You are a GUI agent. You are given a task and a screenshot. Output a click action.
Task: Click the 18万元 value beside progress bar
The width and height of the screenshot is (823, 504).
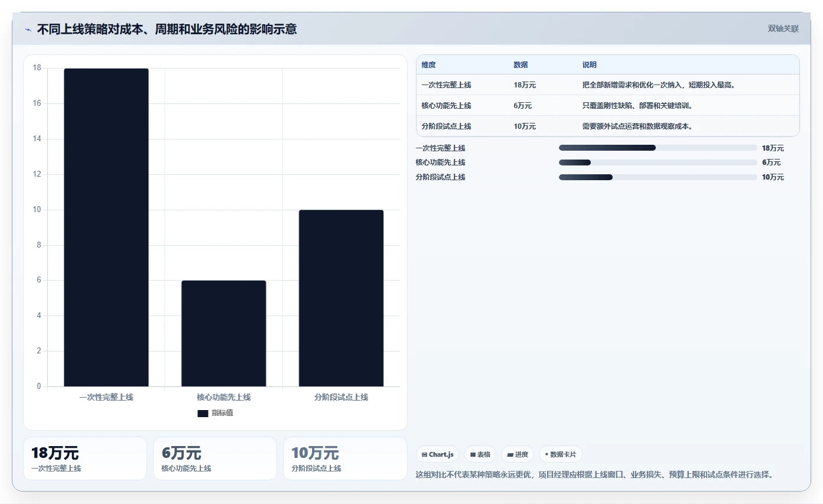tap(773, 148)
